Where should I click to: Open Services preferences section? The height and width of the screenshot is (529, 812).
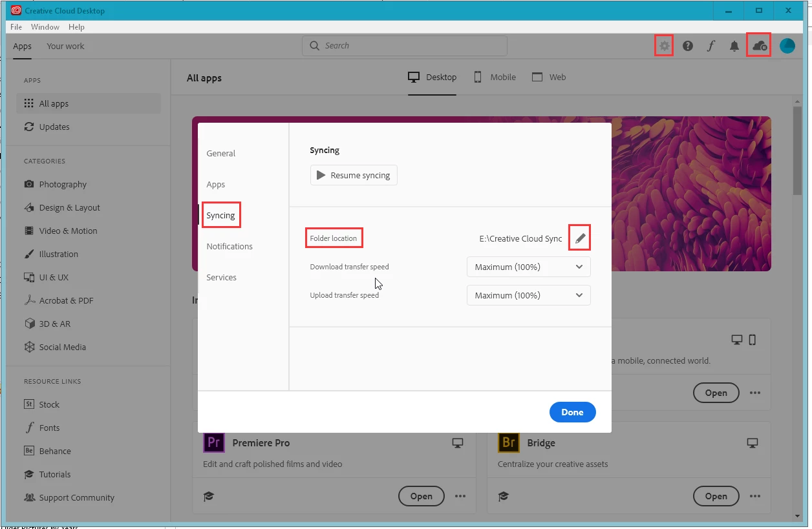point(222,277)
